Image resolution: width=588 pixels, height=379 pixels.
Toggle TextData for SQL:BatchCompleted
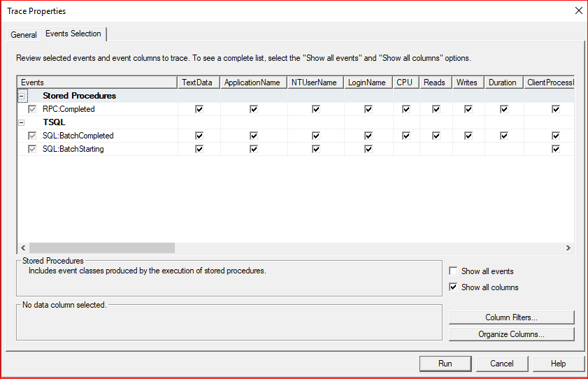coord(199,136)
